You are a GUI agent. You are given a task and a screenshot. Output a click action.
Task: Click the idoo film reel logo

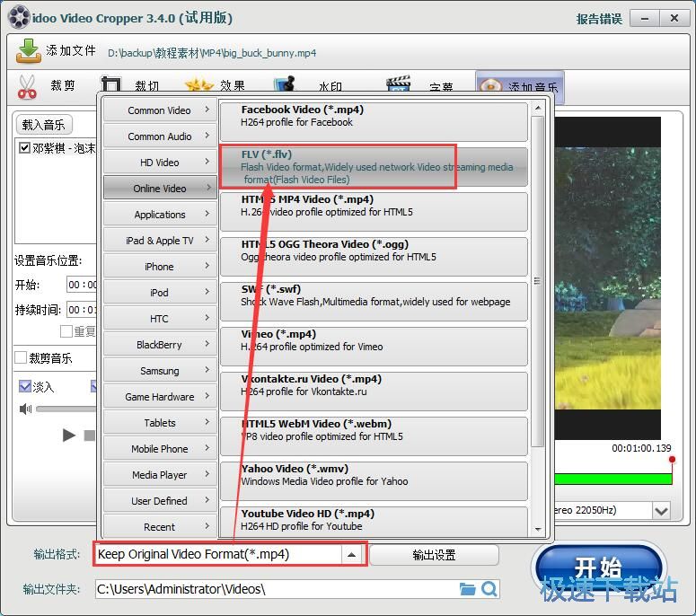(20, 17)
